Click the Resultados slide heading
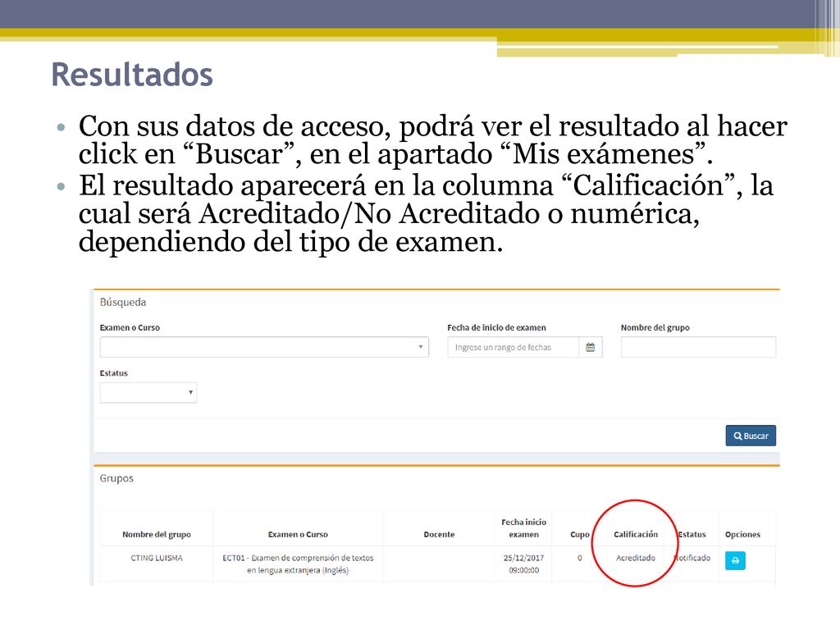 132,75
